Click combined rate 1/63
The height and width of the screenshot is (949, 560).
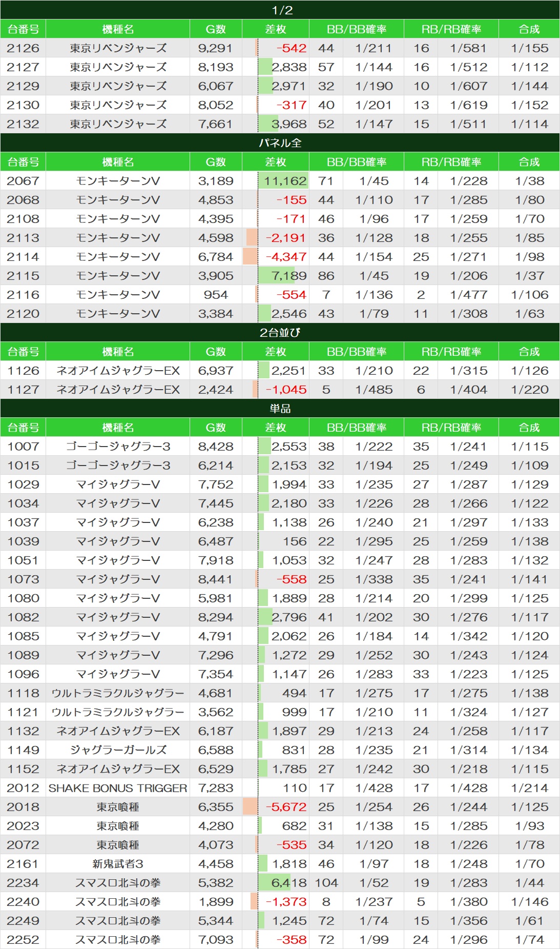(529, 314)
